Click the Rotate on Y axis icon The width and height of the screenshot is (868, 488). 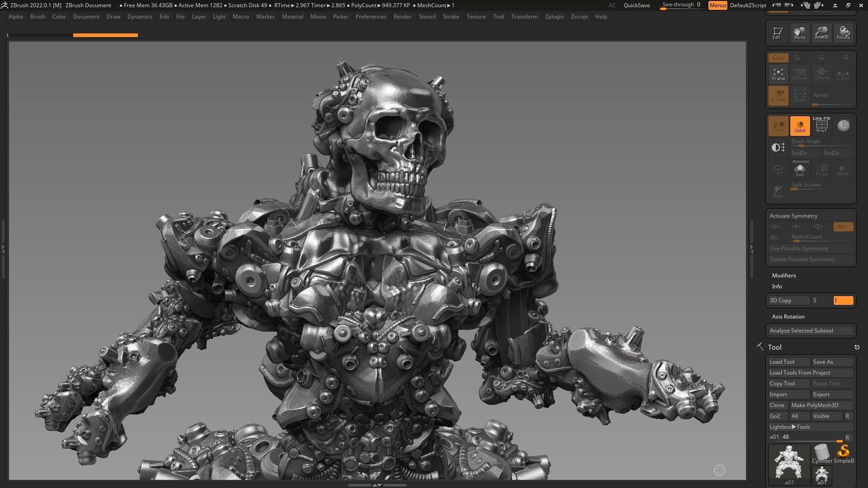[821, 58]
